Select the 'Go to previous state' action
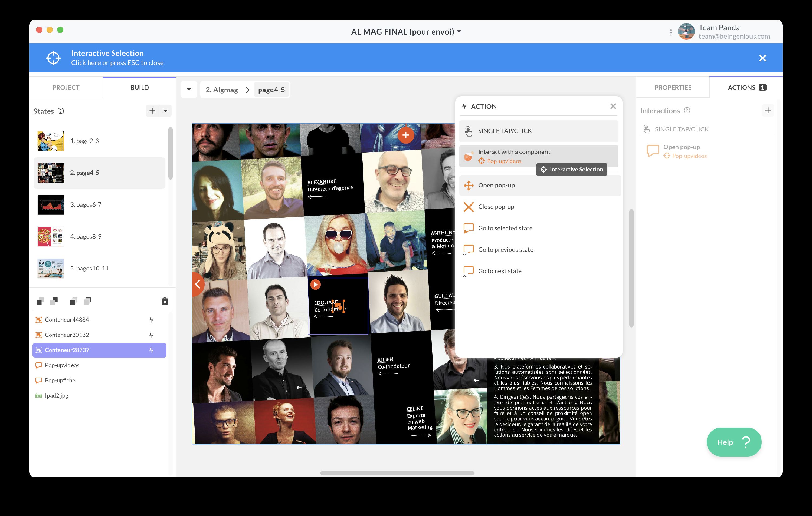The height and width of the screenshot is (516, 812). (x=506, y=249)
